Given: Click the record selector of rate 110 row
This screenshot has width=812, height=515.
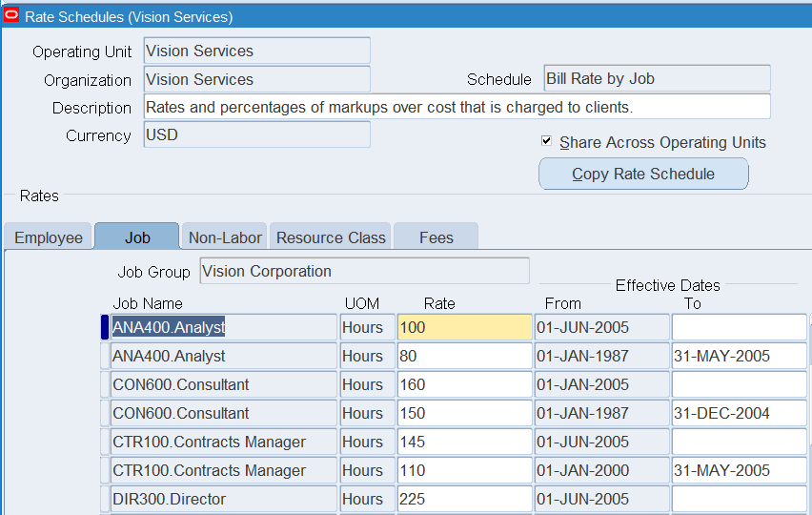Looking at the screenshot, I should pyautogui.click(x=105, y=470).
